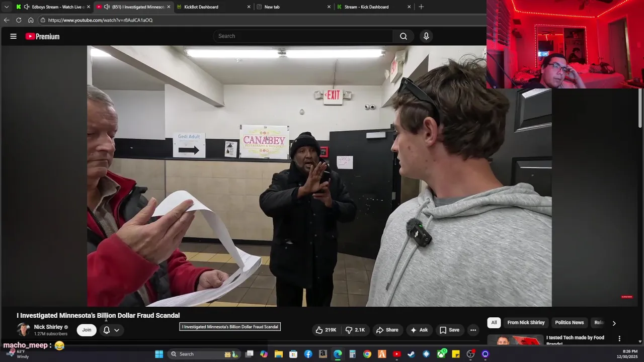Open Copilot from taskbar
Viewport: 644px width, 362px height.
coord(264,354)
